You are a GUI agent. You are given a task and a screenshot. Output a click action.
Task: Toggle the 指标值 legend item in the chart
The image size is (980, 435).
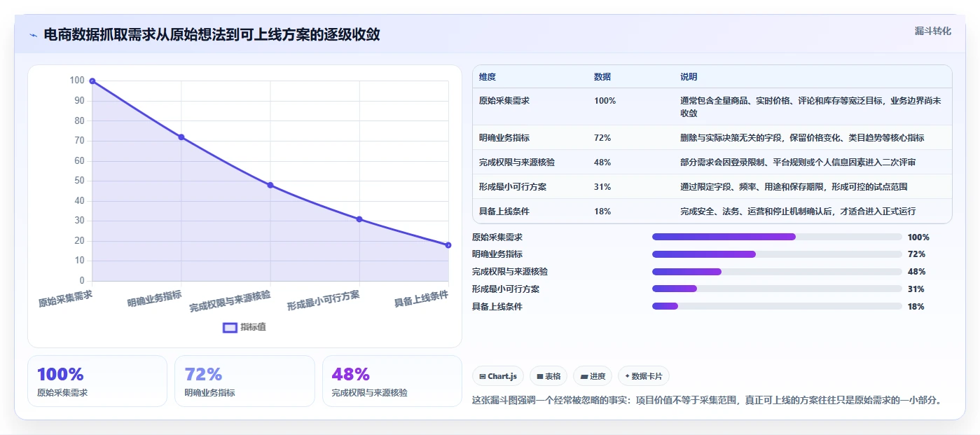click(244, 327)
